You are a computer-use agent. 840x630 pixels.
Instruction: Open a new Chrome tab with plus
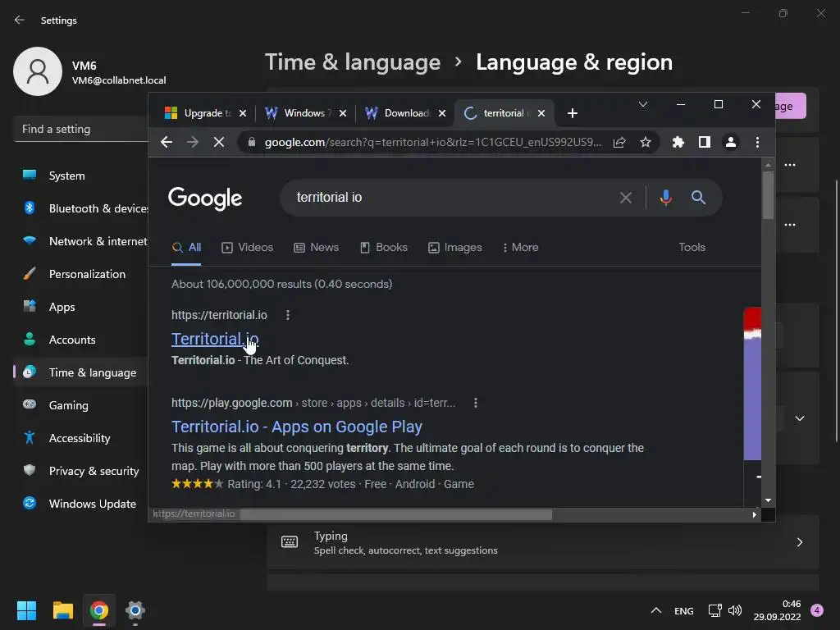tap(572, 113)
